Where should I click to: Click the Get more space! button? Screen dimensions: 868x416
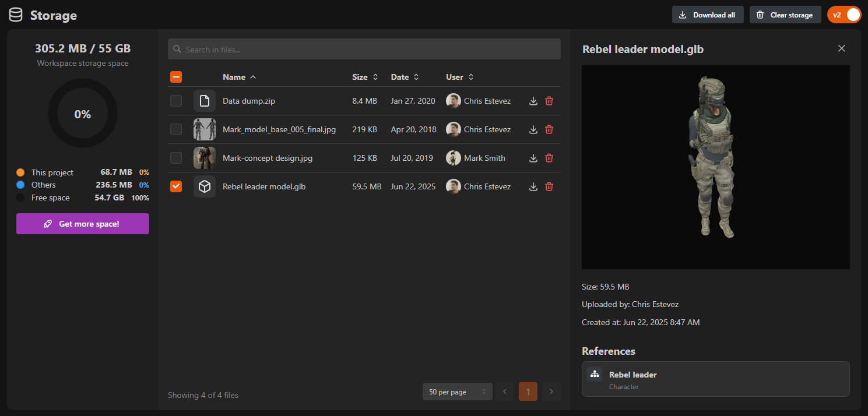click(x=83, y=224)
